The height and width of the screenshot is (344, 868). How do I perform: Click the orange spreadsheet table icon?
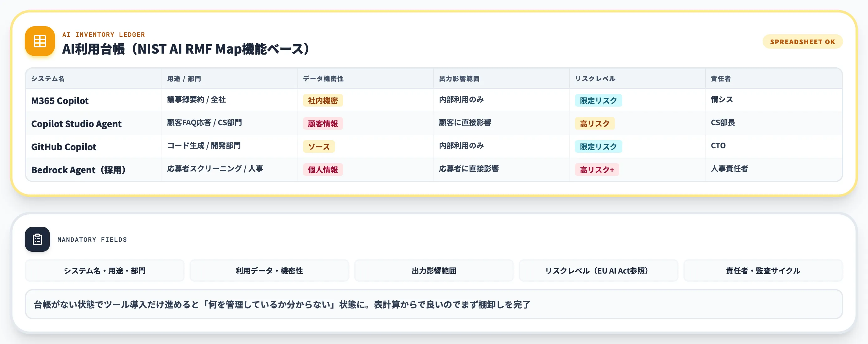click(40, 41)
